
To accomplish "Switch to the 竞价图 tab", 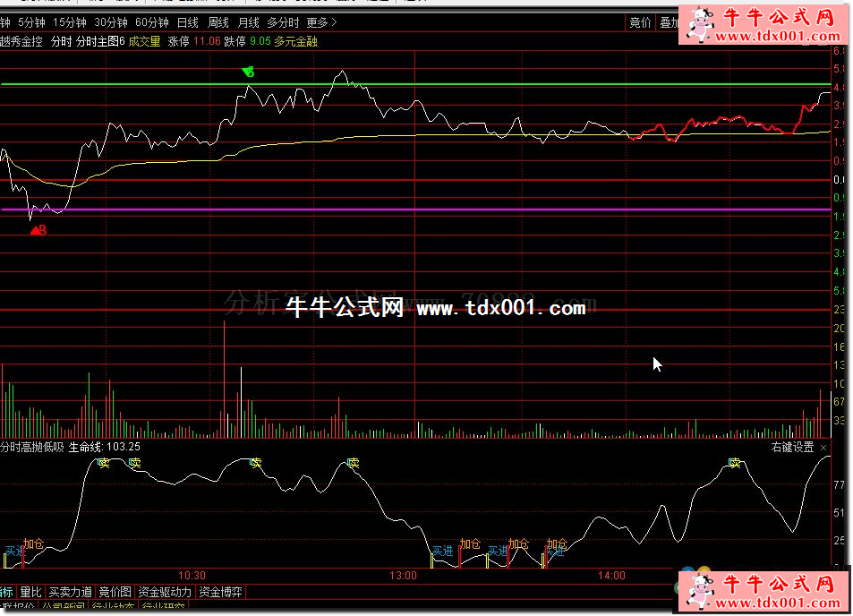I will tap(115, 592).
